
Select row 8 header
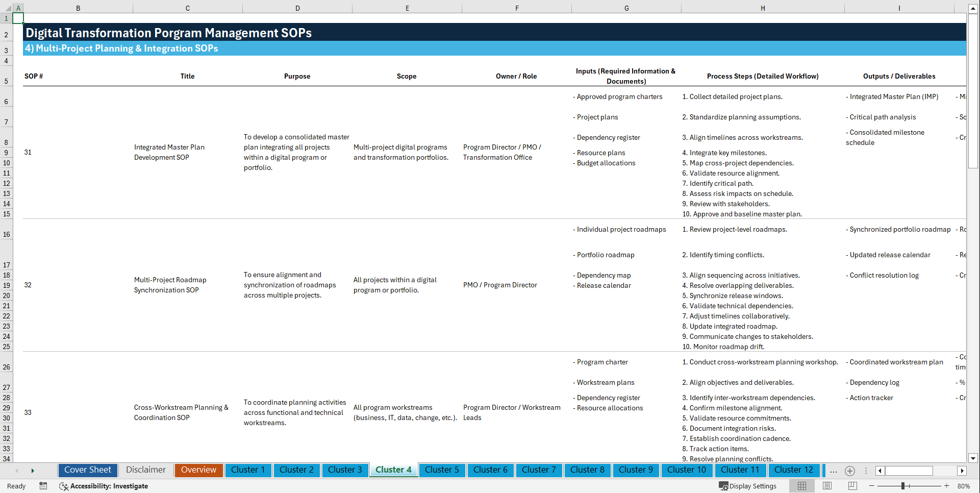pos(7,142)
